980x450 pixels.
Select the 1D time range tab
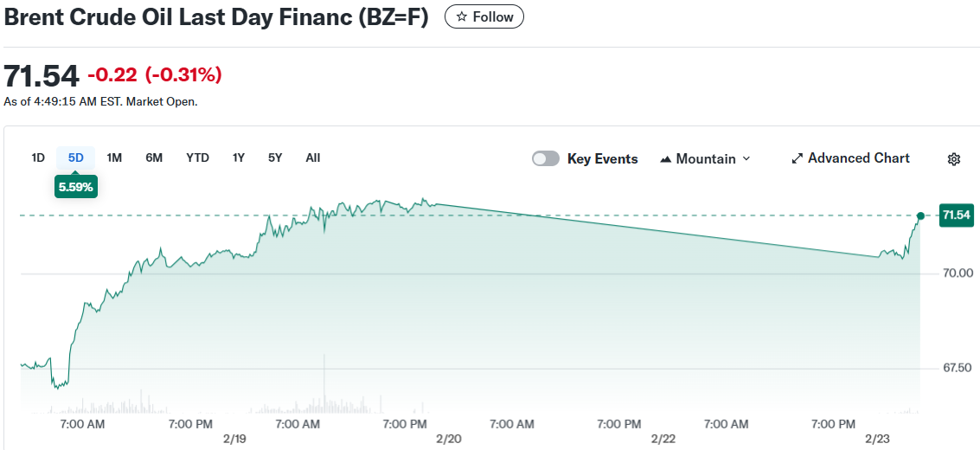38,157
